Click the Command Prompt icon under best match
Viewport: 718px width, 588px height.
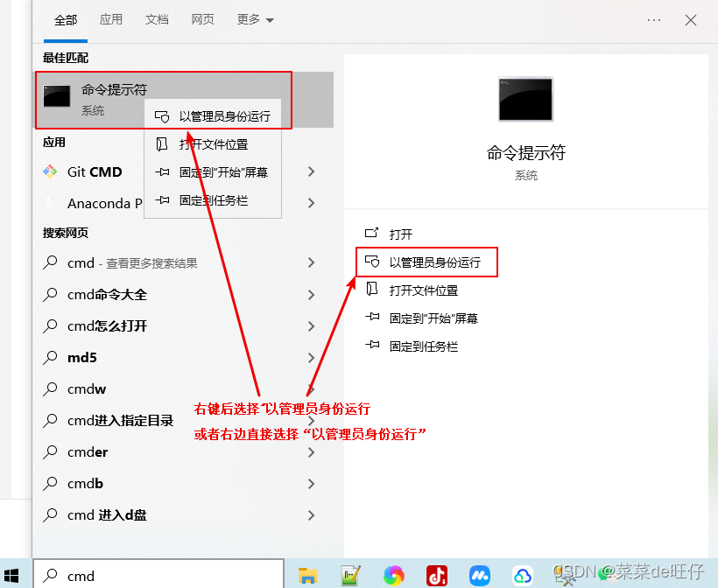tap(57, 96)
